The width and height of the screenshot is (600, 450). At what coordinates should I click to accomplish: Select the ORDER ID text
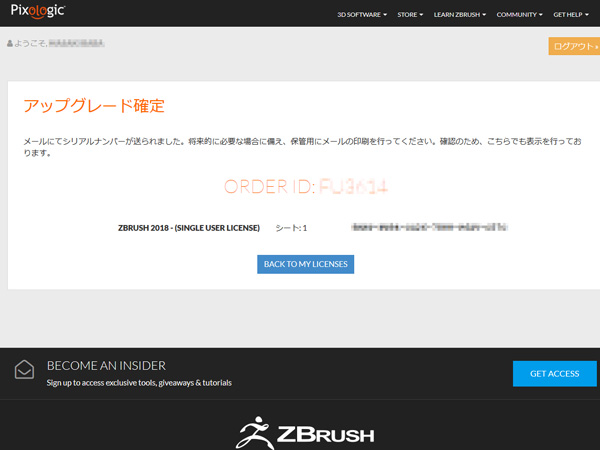306,187
